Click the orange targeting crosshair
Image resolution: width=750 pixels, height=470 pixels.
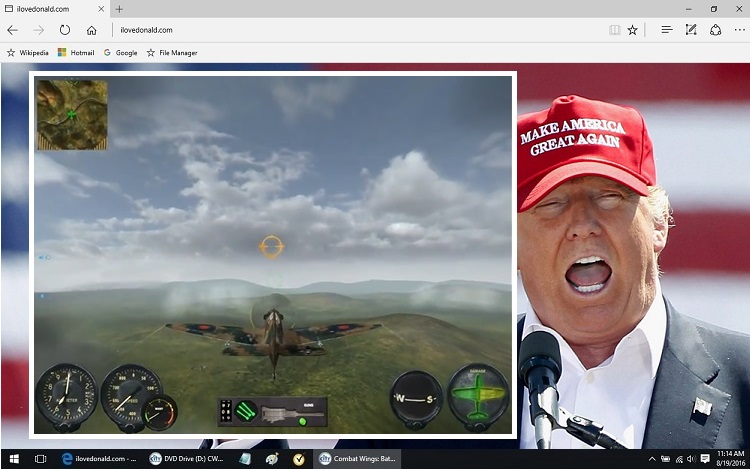tap(272, 247)
